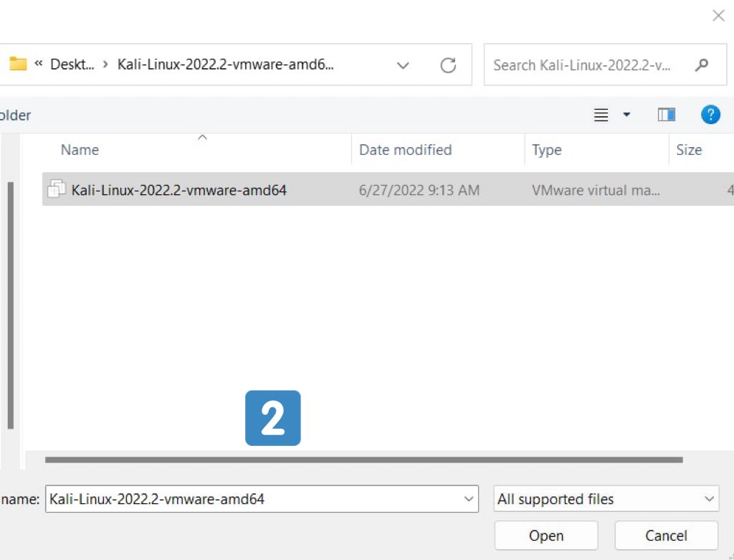Click the refresh icon beside the address bar
Image resolution: width=734 pixels, height=560 pixels.
tap(448, 65)
